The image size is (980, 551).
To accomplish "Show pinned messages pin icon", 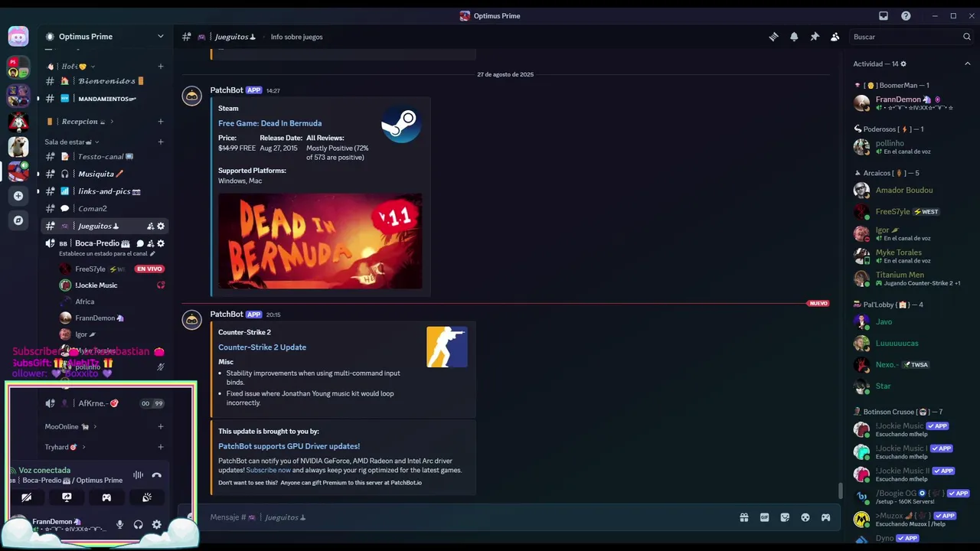I will tap(815, 37).
